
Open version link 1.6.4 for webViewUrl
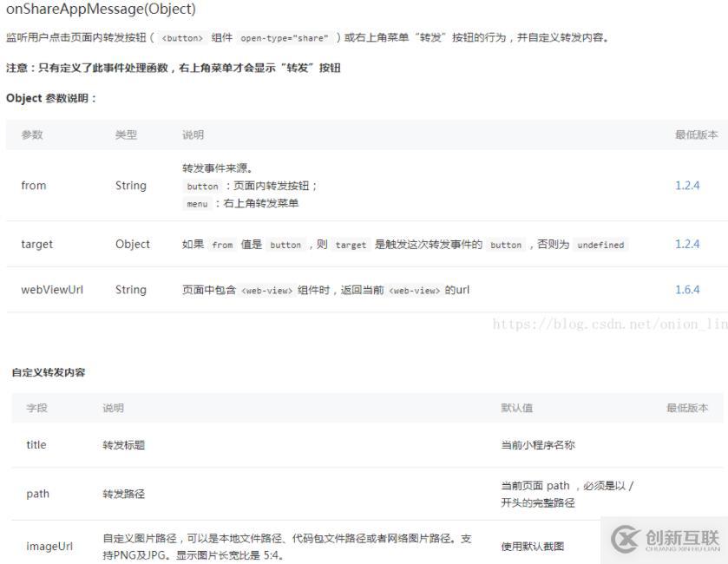689,289
